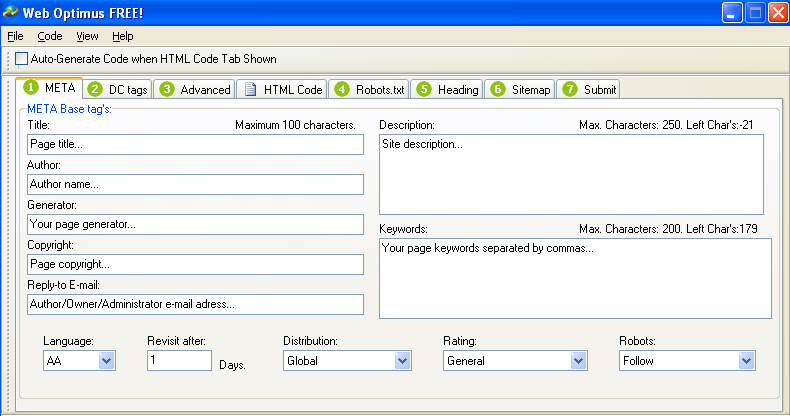Click the Web Optimus title bar icon

coord(11,13)
